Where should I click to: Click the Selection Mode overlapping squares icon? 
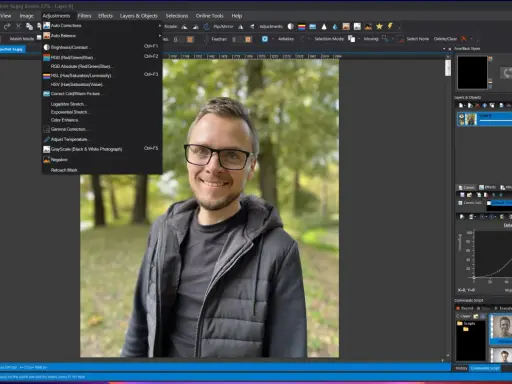[x=351, y=39]
